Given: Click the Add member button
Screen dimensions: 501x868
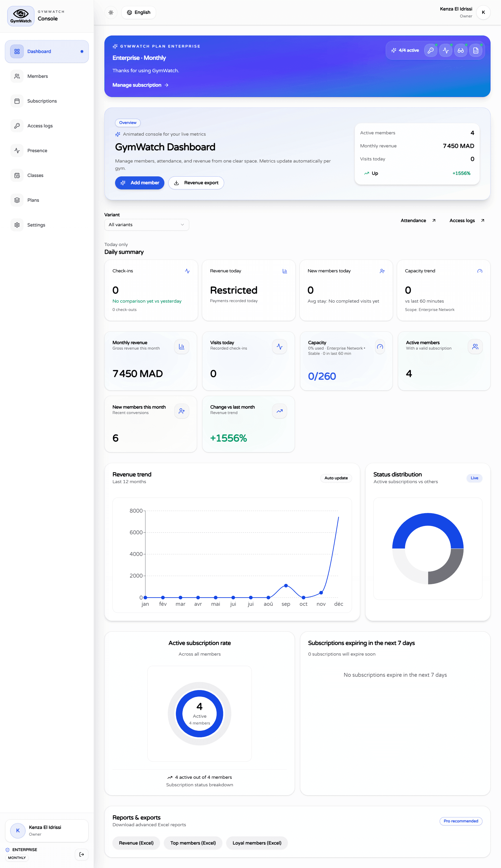Looking at the screenshot, I should coord(139,183).
